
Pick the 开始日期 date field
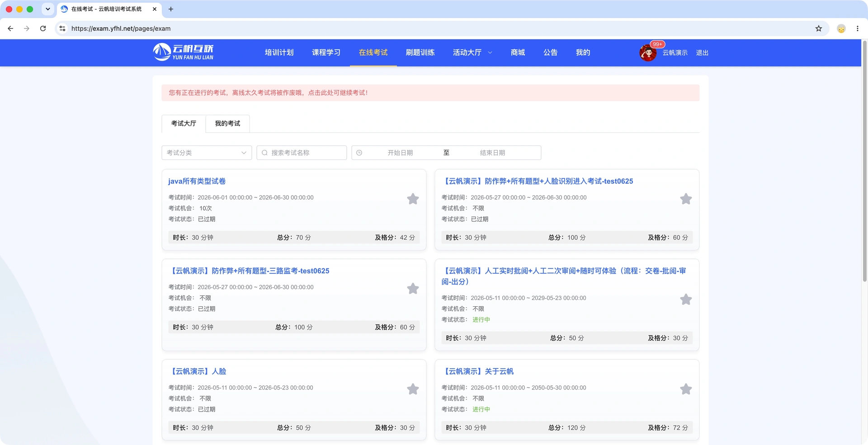pos(400,153)
